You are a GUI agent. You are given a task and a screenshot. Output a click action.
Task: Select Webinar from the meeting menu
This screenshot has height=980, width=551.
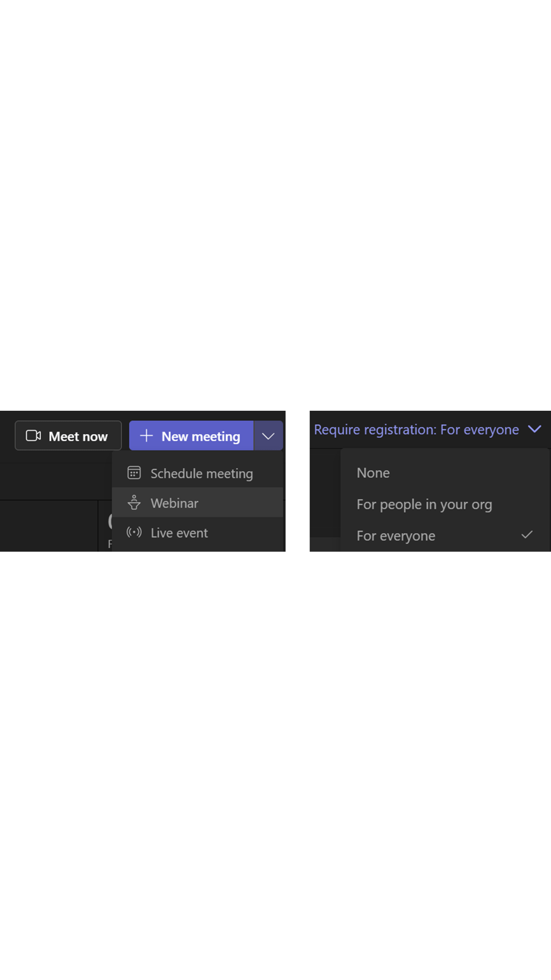175,503
